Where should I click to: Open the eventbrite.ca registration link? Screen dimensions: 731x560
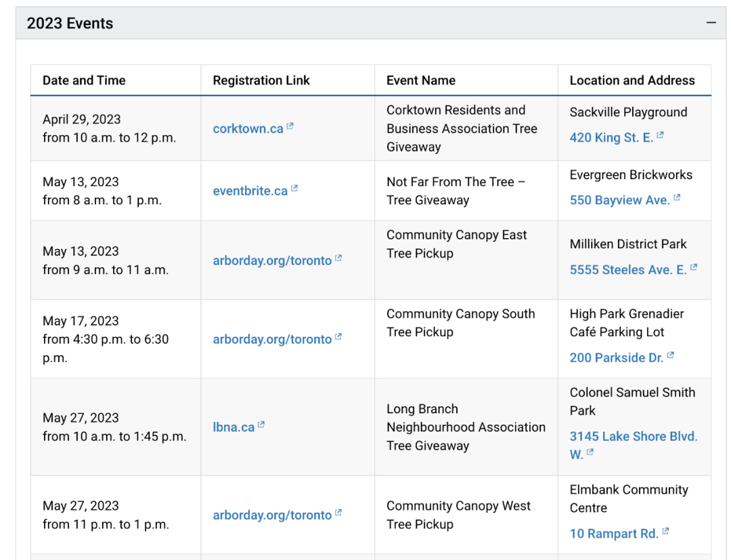point(250,191)
